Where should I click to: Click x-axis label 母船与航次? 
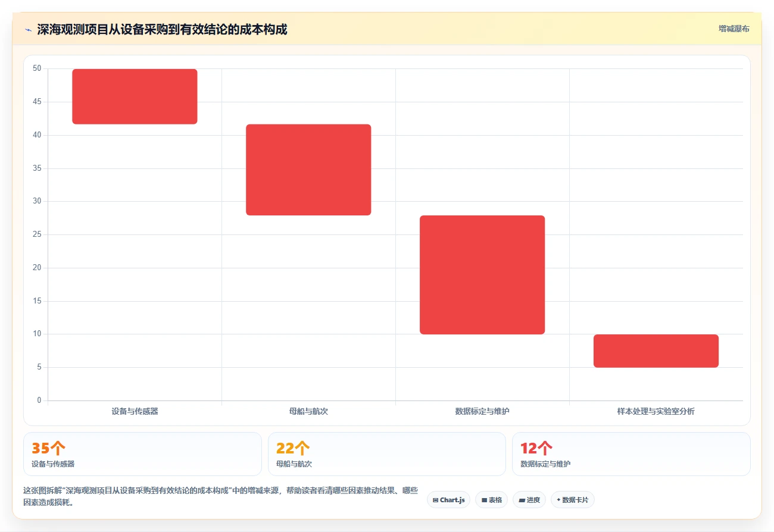[x=308, y=411]
